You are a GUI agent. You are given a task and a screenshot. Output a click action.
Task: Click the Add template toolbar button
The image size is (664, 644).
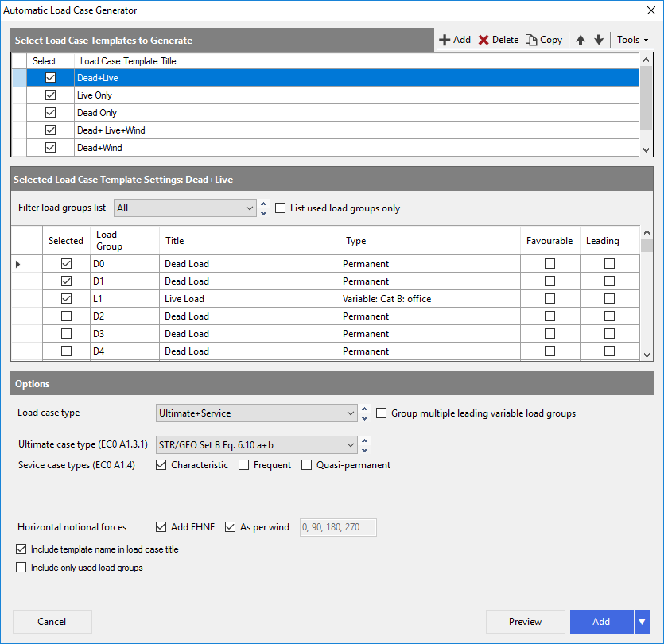(455, 40)
